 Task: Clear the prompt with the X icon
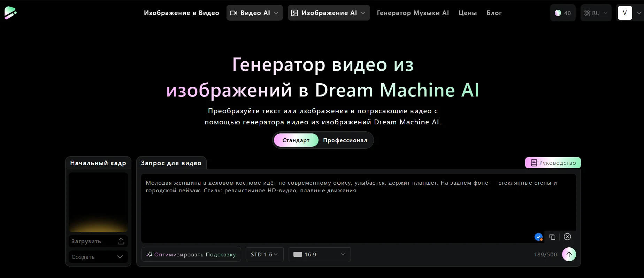pyautogui.click(x=567, y=237)
